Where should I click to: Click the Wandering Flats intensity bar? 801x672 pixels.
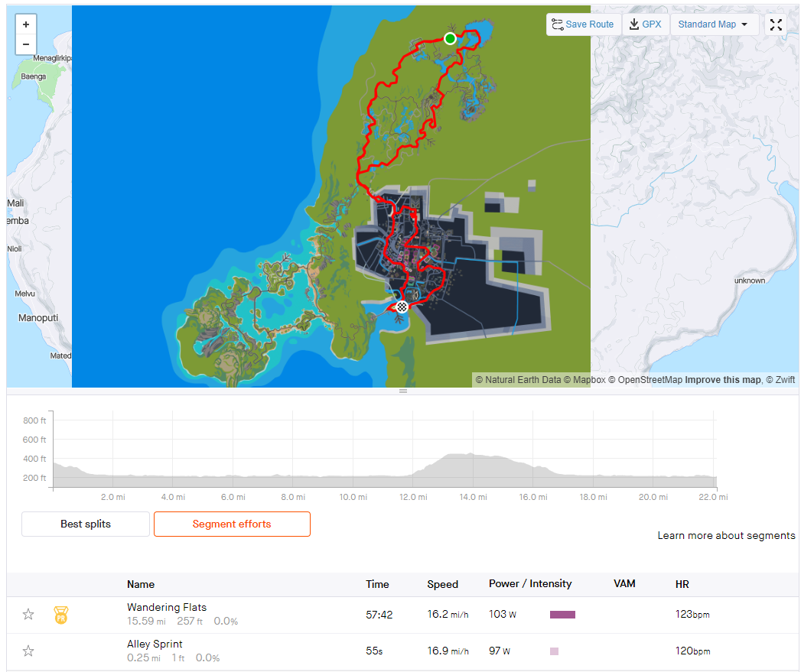click(562, 615)
